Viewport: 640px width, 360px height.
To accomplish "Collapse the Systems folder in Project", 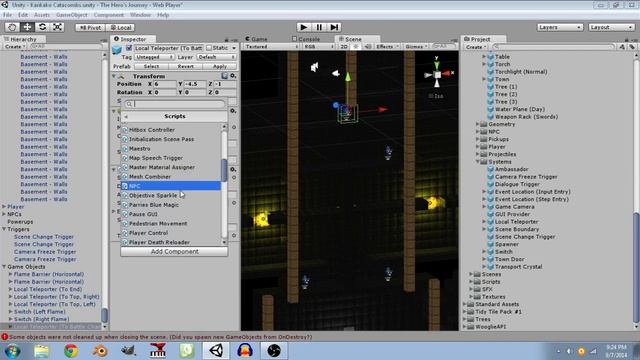I will point(478,162).
